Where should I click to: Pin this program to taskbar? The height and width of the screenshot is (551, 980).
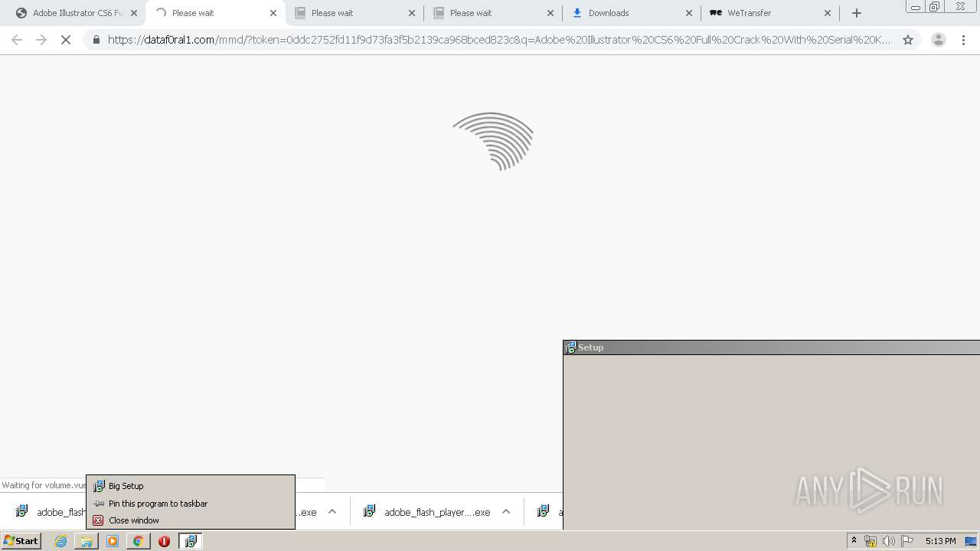click(191, 504)
